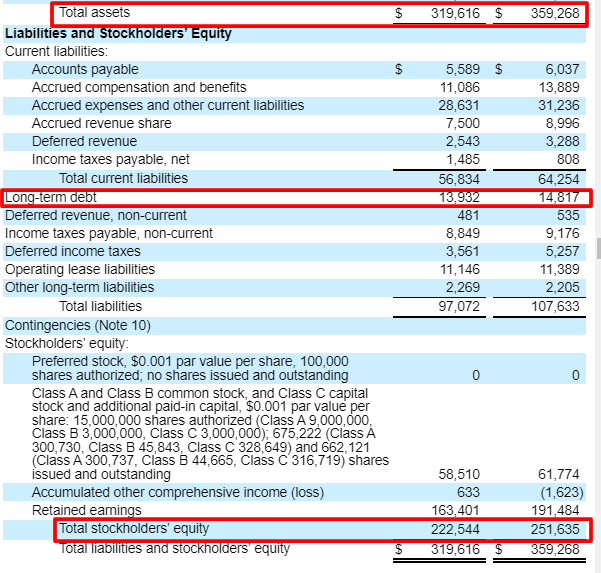Select the "Accounts payable" line item
The width and height of the screenshot is (601, 573).
[85, 69]
